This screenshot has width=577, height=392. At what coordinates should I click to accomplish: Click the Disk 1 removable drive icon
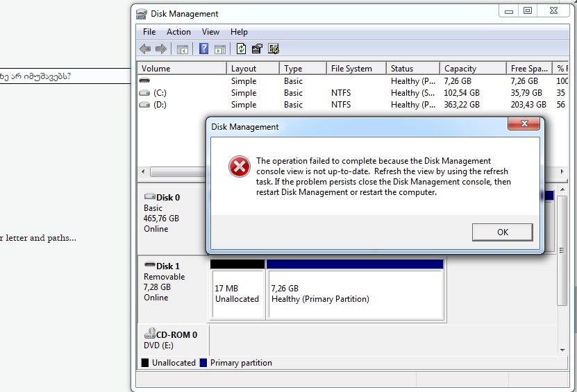tap(150, 264)
